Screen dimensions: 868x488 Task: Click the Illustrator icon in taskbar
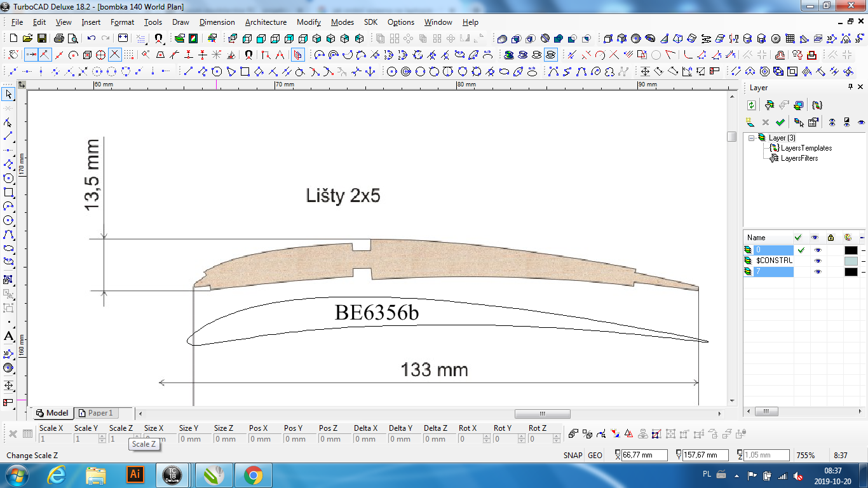(135, 474)
